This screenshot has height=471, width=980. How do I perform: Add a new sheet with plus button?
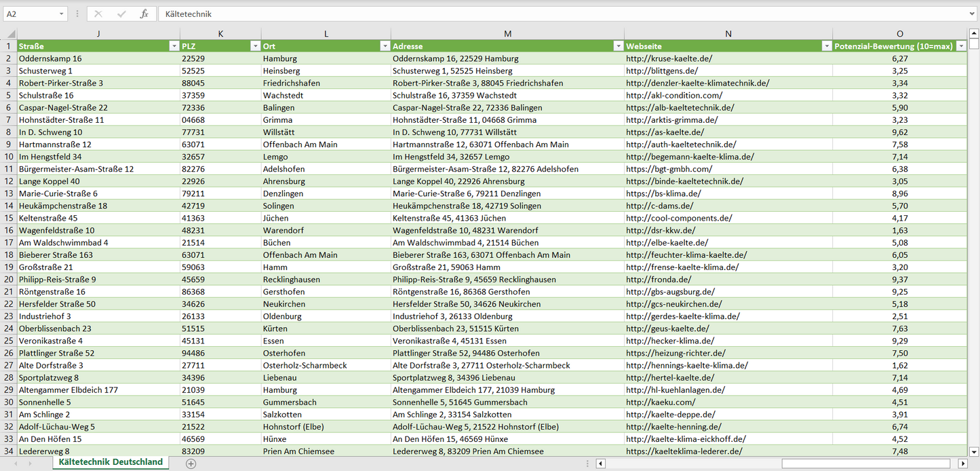[x=191, y=464]
